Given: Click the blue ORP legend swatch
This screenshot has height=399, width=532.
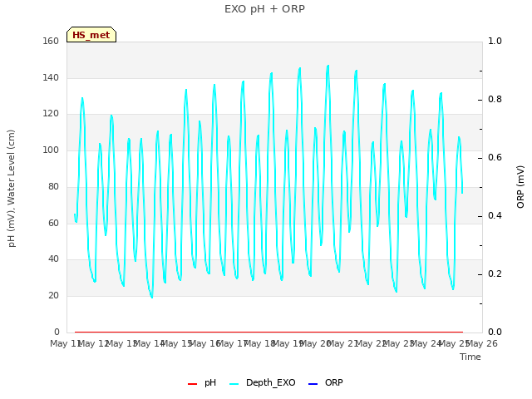Looking at the screenshot, I should pyautogui.click(x=313, y=384).
